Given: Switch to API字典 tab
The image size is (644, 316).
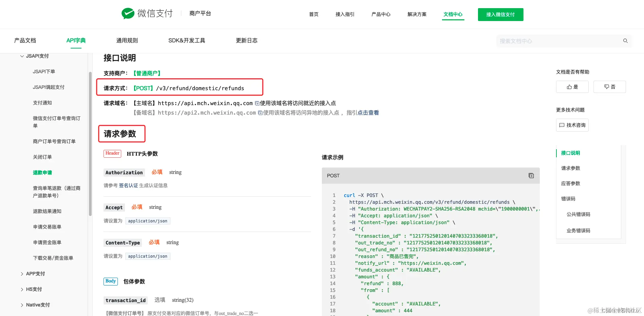Looking at the screenshot, I should coord(76,40).
